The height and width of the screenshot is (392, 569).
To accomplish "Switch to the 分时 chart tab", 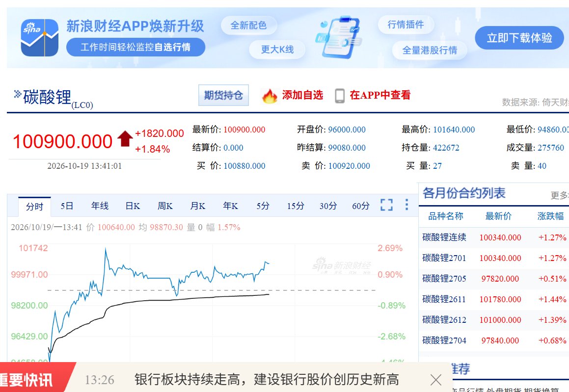I will (x=34, y=207).
